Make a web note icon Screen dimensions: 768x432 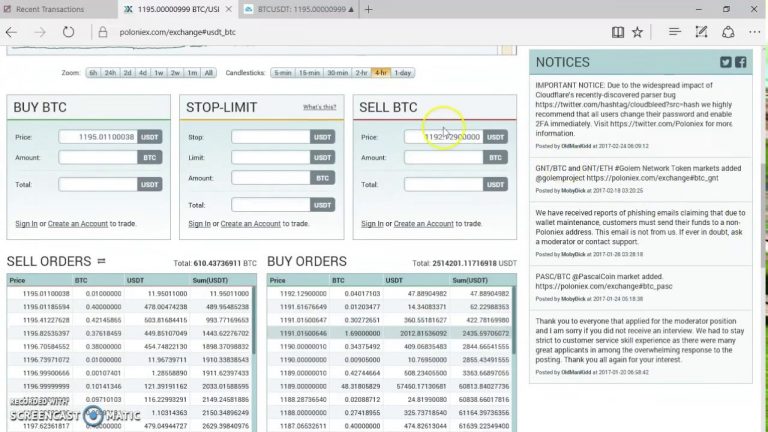coord(701,32)
